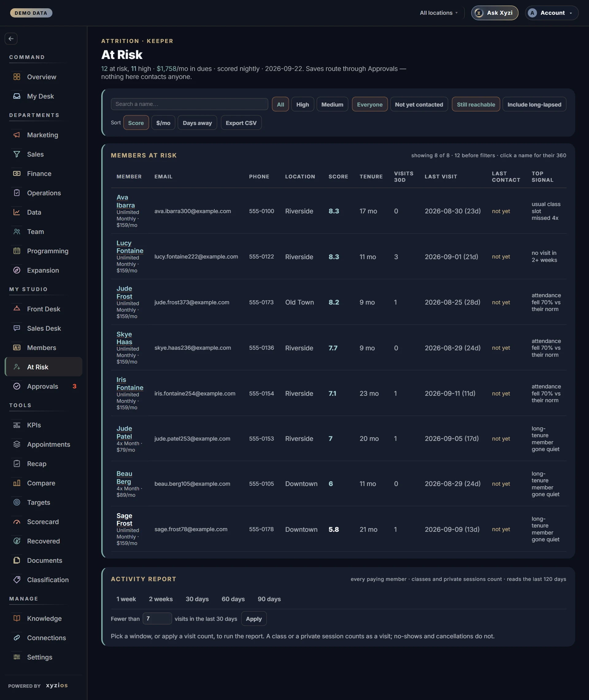
Task: Open the At Risk sidebar item
Action: 43,367
